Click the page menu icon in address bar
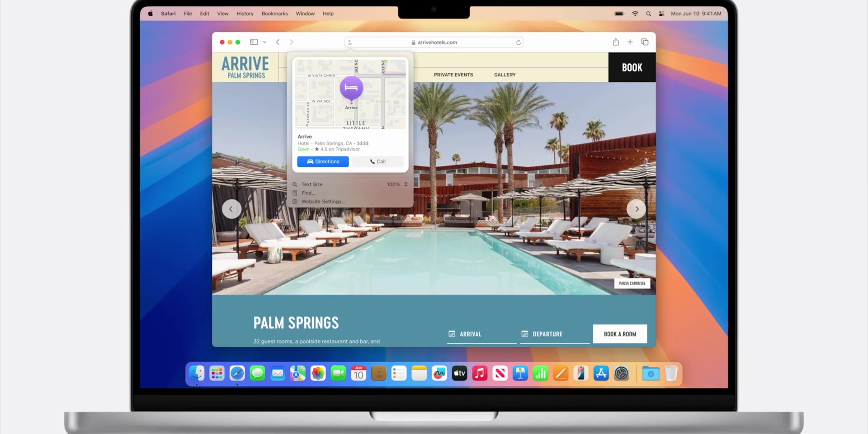Image resolution: width=868 pixels, height=434 pixels. [x=350, y=42]
